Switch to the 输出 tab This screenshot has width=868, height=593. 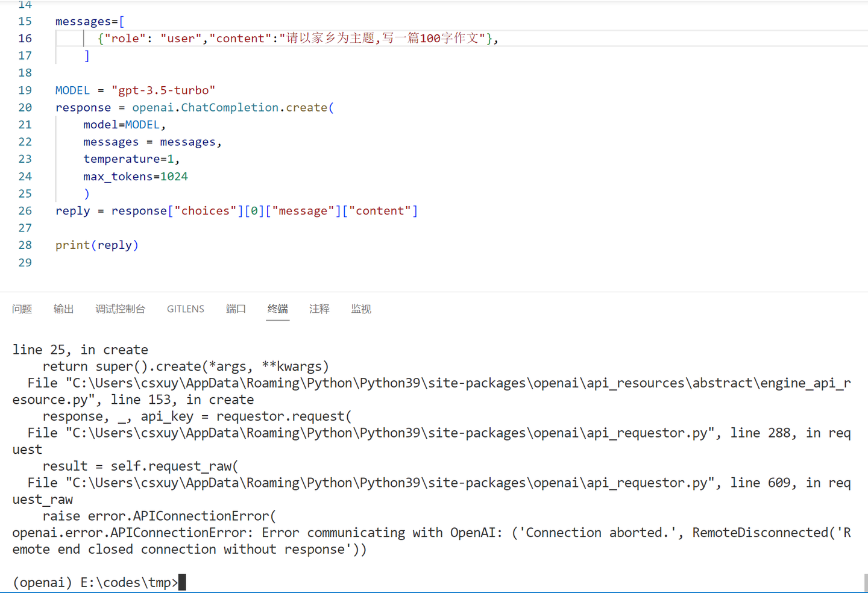click(x=64, y=309)
